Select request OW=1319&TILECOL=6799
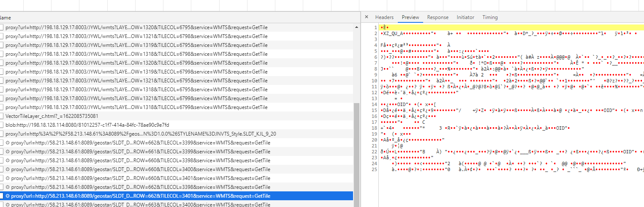Image resolution: width=644 pixels, height=207 pixels. 136,72
